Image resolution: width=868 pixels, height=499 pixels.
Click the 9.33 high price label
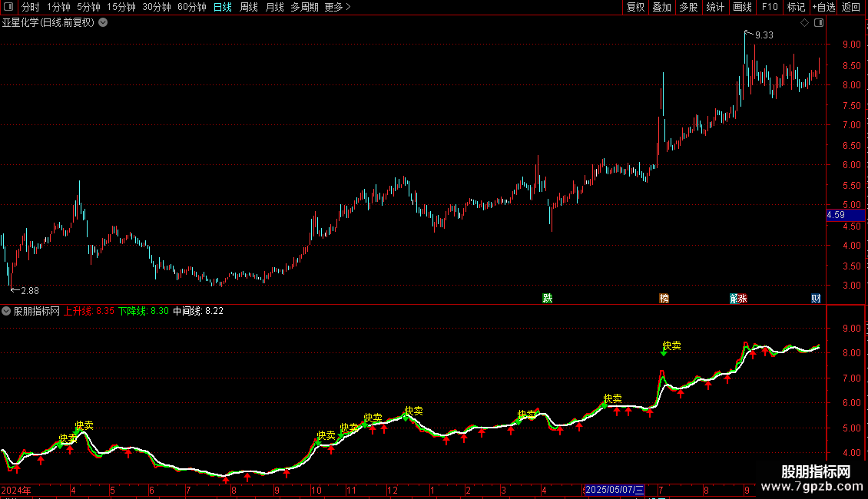click(x=764, y=35)
